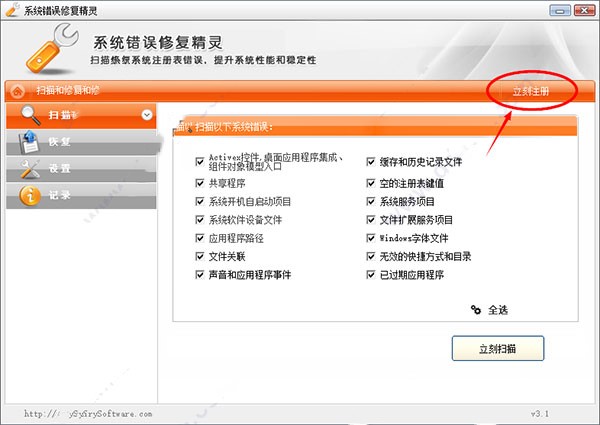The height and width of the screenshot is (425, 600).
Task: Open the website URL in the status bar
Action: click(x=88, y=414)
